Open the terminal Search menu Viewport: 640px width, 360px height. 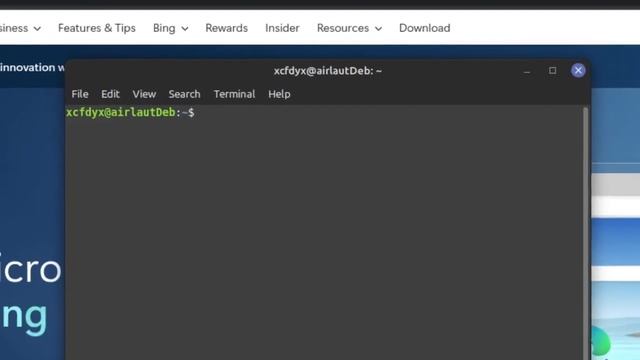184,94
